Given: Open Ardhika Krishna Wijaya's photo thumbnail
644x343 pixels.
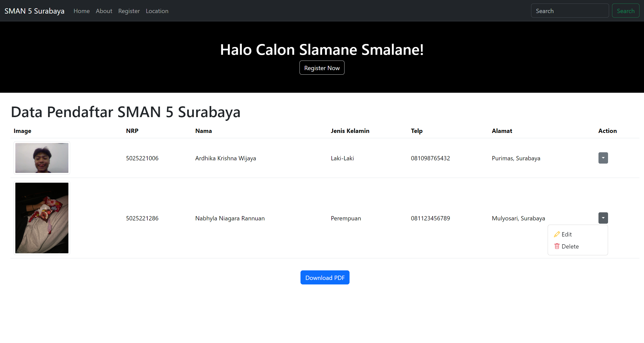Looking at the screenshot, I should 42,158.
